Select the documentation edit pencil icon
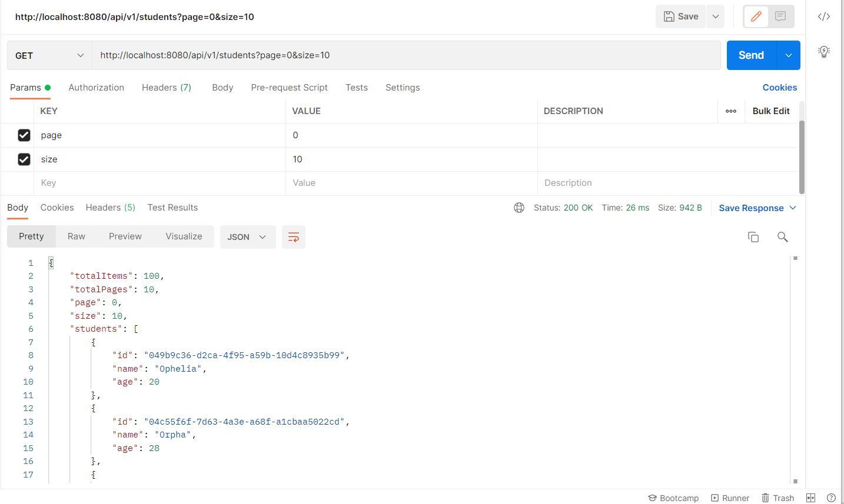The image size is (844, 504). tap(756, 16)
